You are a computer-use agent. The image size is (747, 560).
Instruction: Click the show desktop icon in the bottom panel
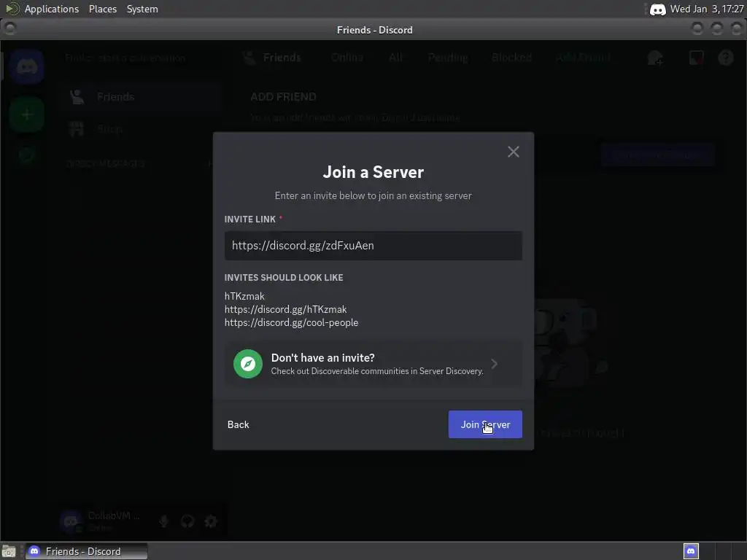tap(9, 552)
